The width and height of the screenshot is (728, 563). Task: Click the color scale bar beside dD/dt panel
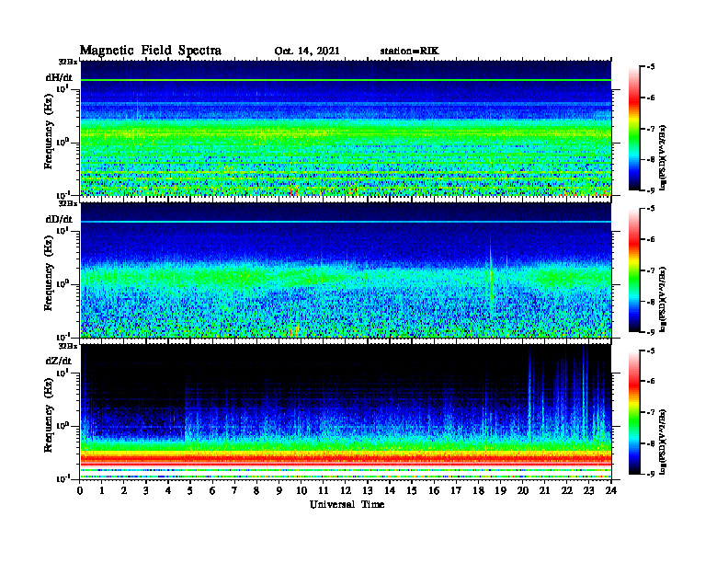(634, 270)
